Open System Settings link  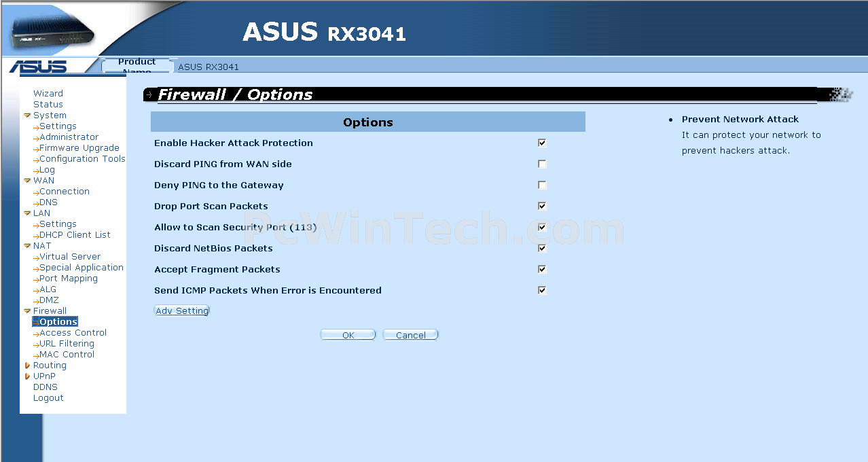(x=58, y=126)
